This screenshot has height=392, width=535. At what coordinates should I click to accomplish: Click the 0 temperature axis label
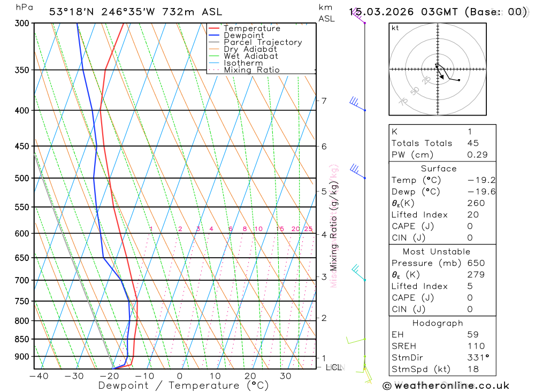coord(179,376)
